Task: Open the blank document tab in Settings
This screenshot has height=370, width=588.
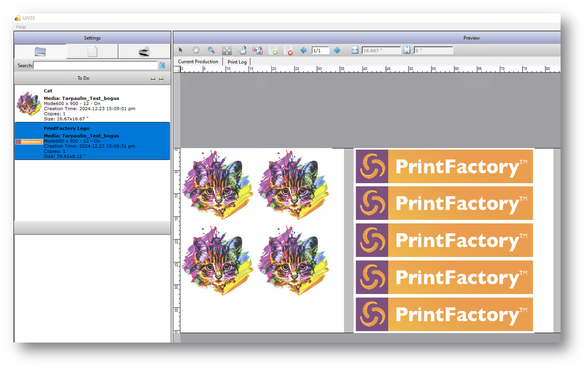Action: point(92,52)
